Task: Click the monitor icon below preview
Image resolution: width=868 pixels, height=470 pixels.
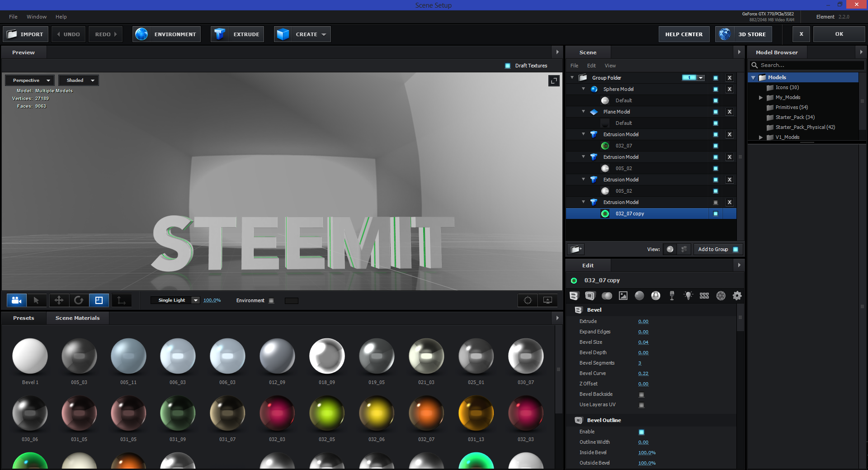Action: coord(547,300)
